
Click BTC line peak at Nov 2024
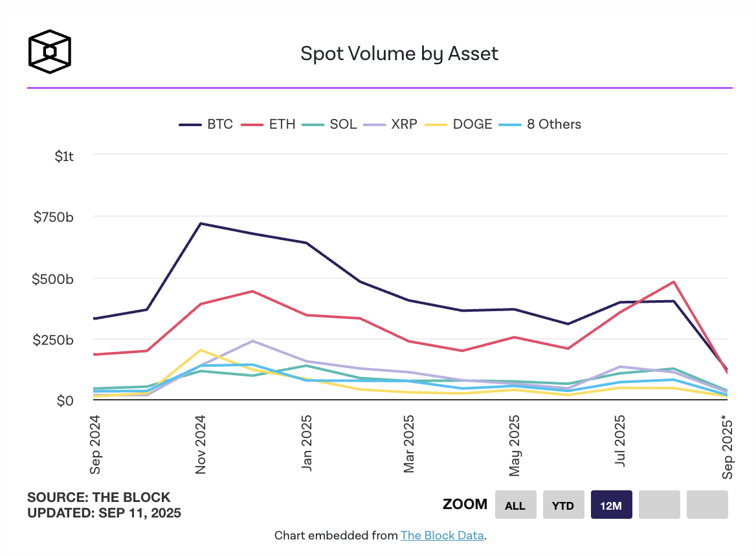click(201, 224)
